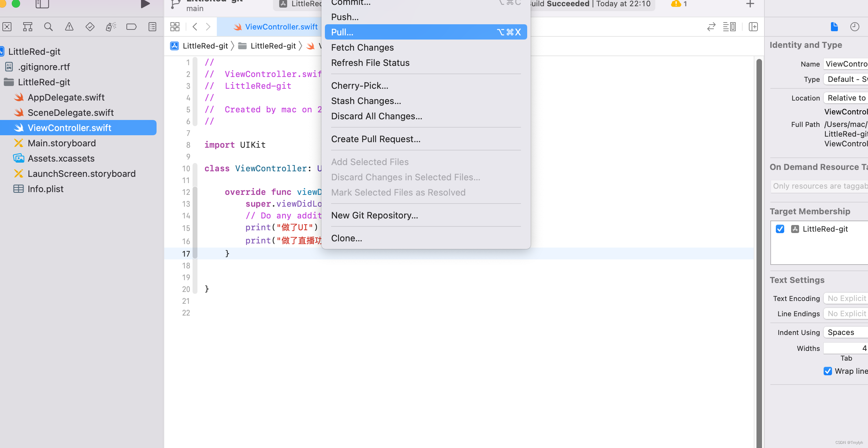Toggle the Wrap lines checkbox
The image size is (868, 448).
[828, 371]
